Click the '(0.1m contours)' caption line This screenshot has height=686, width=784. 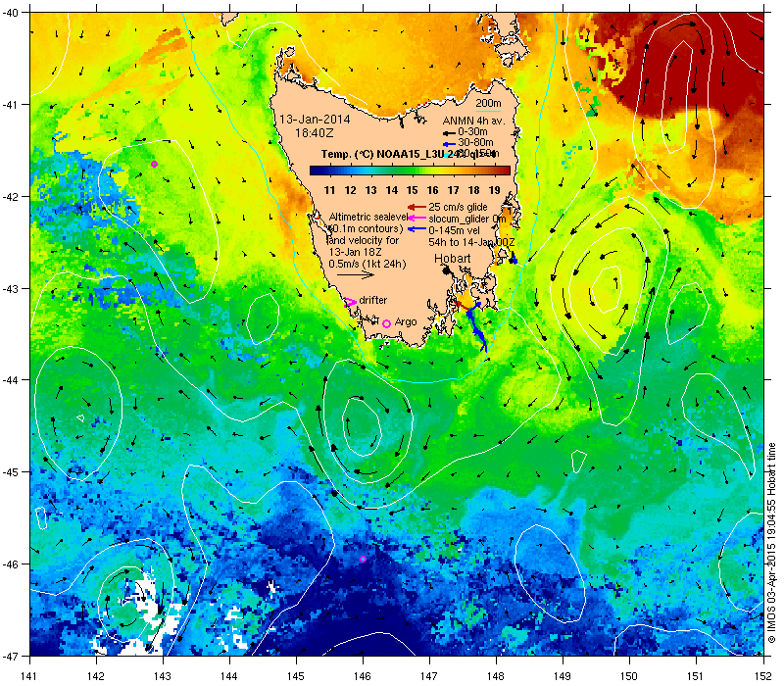366,228
